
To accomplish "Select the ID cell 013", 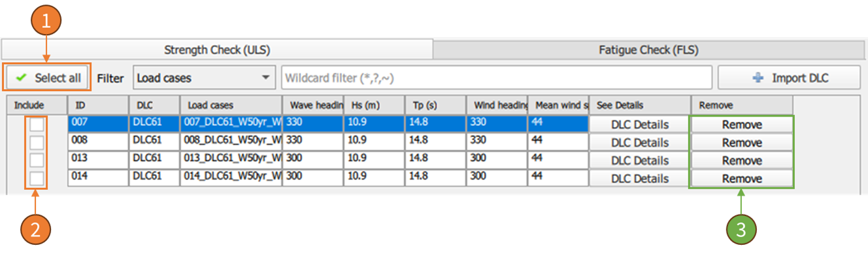I will coord(98,160).
